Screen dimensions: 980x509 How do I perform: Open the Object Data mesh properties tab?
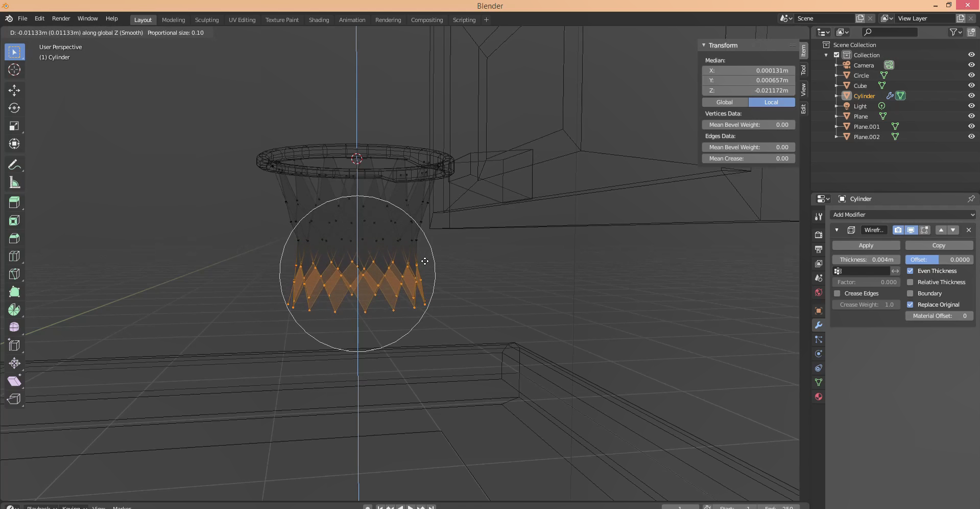(819, 382)
